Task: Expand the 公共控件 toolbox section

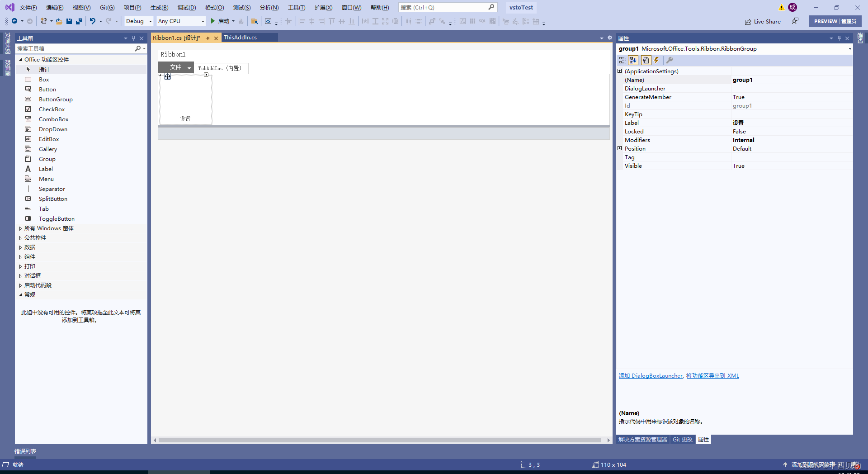Action: click(x=20, y=238)
